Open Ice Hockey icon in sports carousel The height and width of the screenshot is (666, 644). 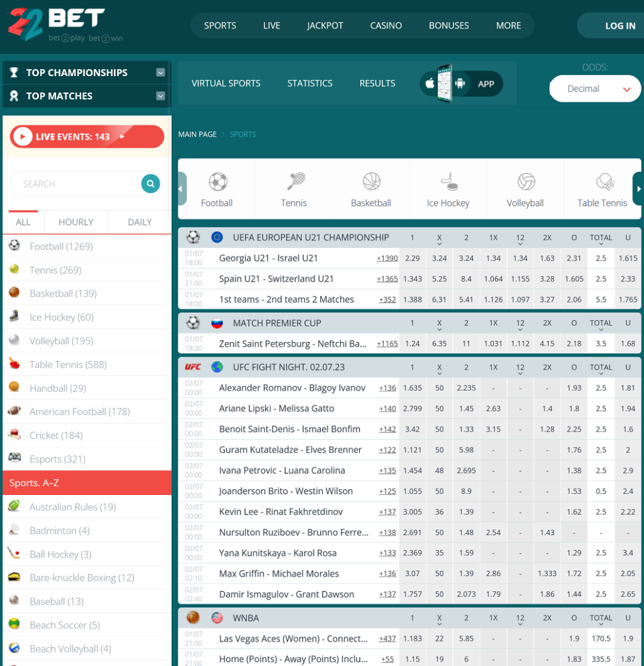pyautogui.click(x=449, y=182)
